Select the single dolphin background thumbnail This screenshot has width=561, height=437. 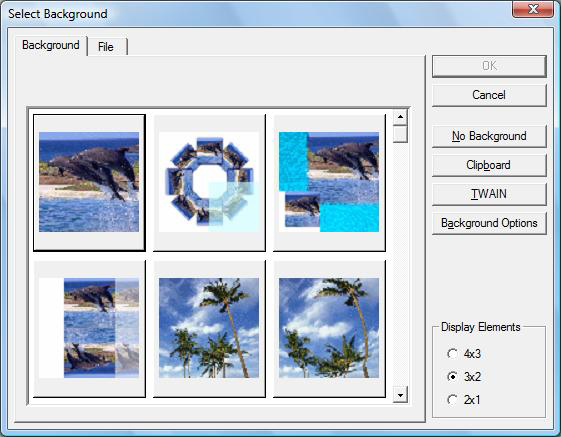[x=89, y=183]
